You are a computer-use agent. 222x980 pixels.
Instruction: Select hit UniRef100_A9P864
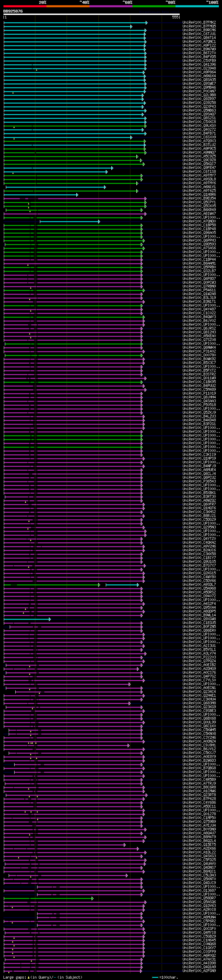point(199,72)
